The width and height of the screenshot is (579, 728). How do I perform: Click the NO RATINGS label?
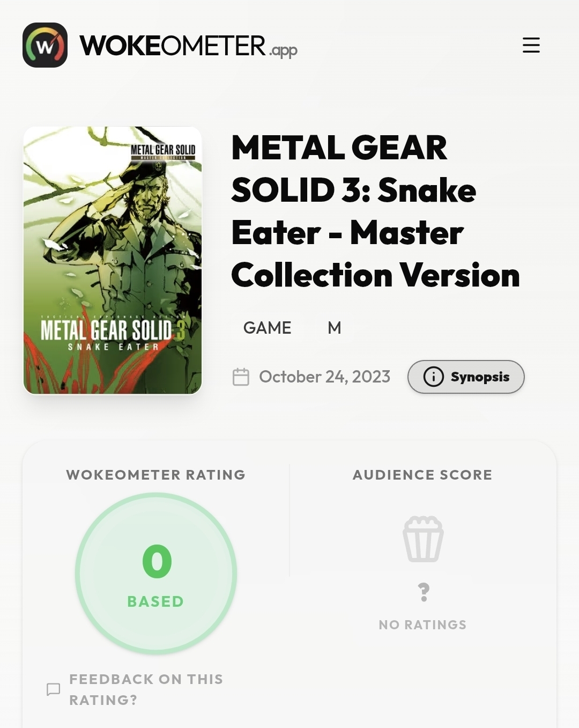click(x=422, y=624)
